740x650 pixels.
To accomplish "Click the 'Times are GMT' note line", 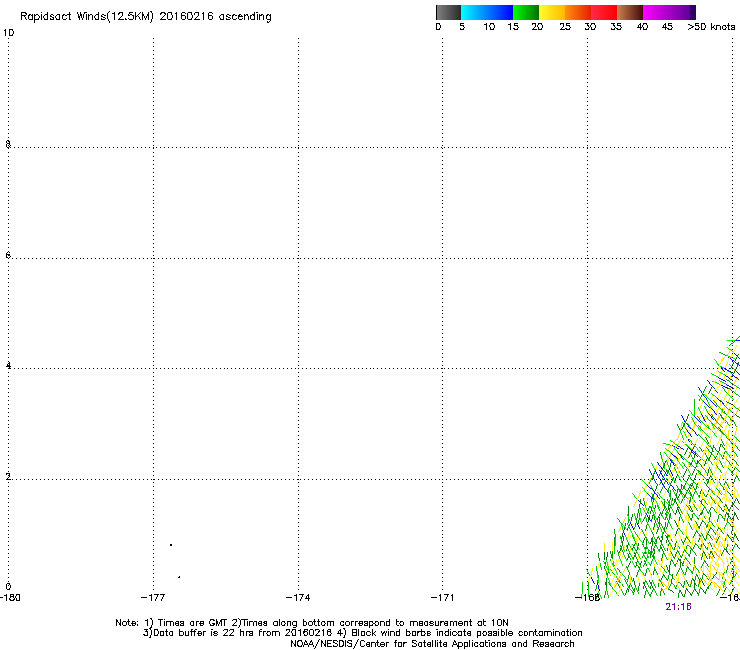I will point(312,623).
